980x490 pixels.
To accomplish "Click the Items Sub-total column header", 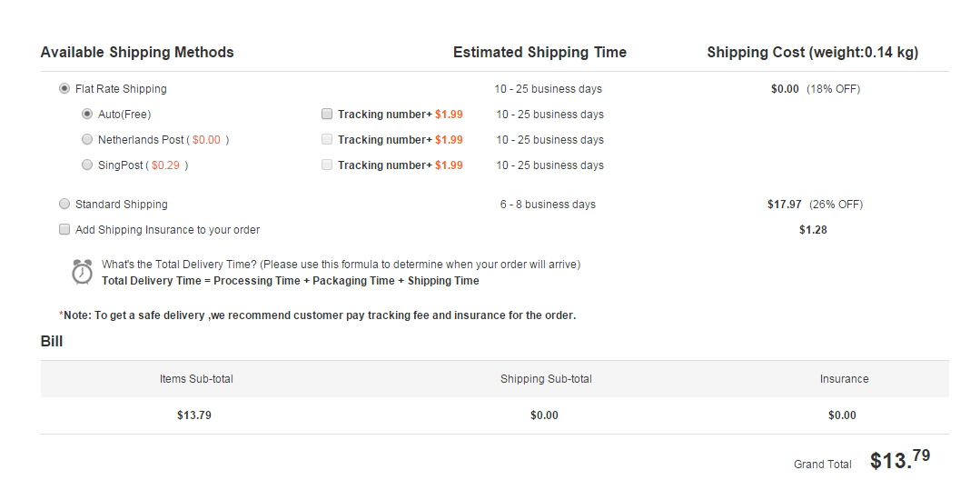I will point(196,378).
